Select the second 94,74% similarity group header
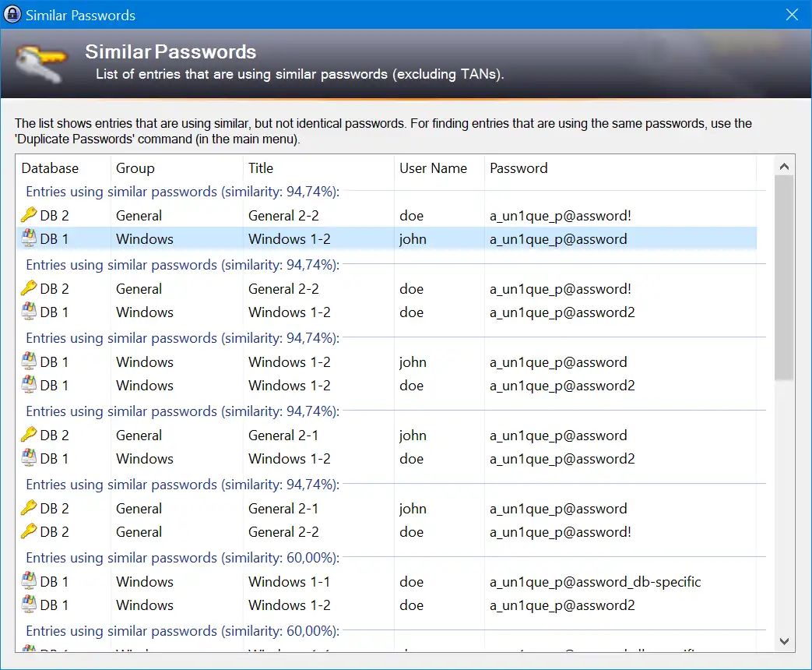Screen dimensions: 812x670 point(182,265)
